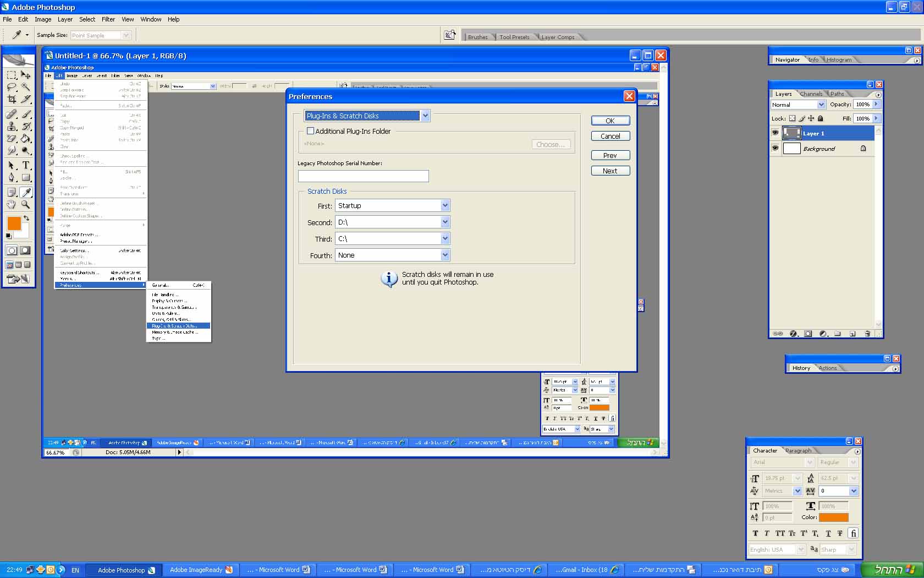Viewport: 924px width, 578px height.
Task: Select the Dodge tool
Action: (26, 150)
